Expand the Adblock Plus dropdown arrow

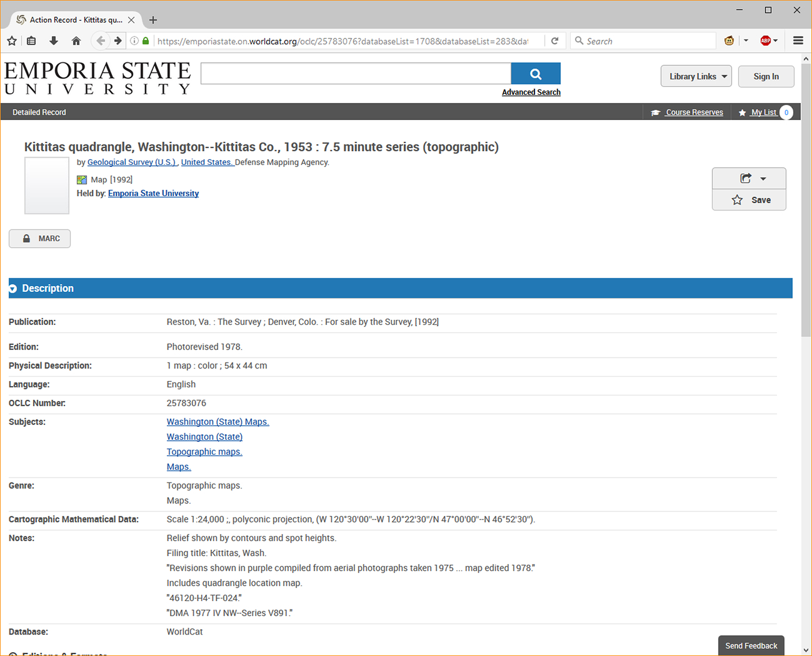click(776, 41)
